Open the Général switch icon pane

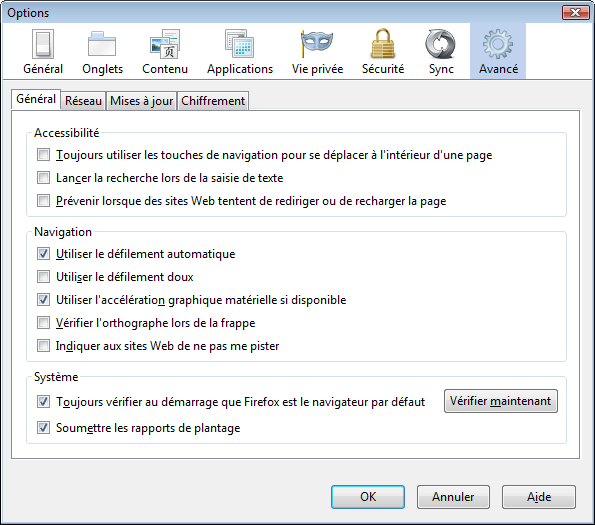[x=43, y=52]
